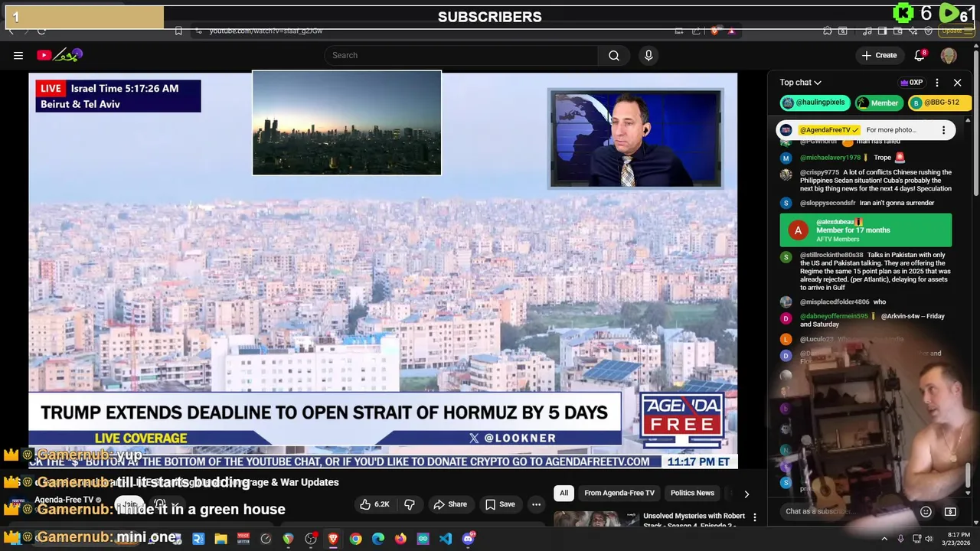Select Politics News chip
980x551 pixels.
point(692,493)
